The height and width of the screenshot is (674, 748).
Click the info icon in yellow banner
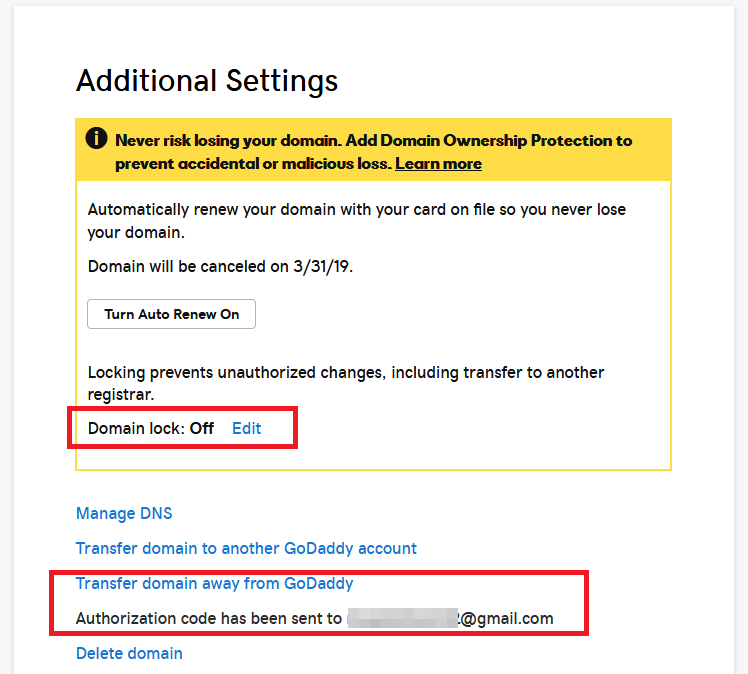[97, 140]
